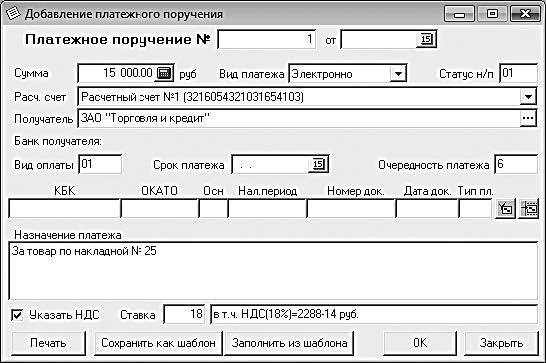The image size is (546, 363).
Task: Click the second tax fields icon button
Action: pos(529,209)
